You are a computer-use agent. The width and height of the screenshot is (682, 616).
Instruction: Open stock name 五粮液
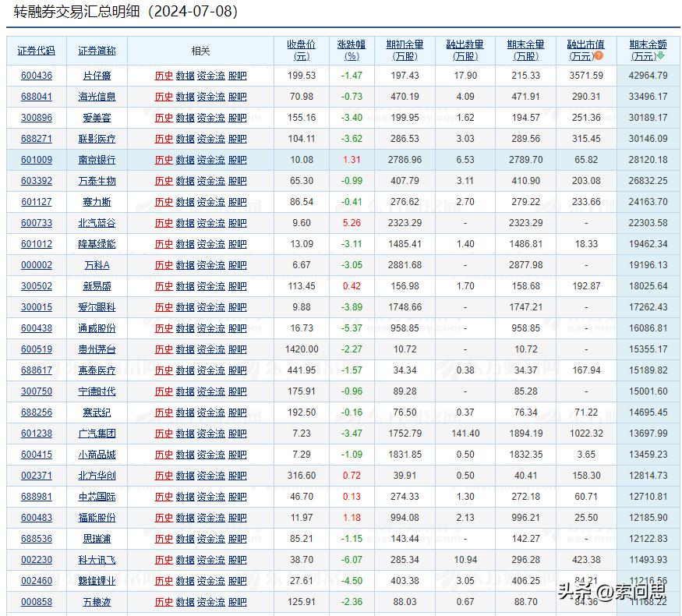[97, 602]
